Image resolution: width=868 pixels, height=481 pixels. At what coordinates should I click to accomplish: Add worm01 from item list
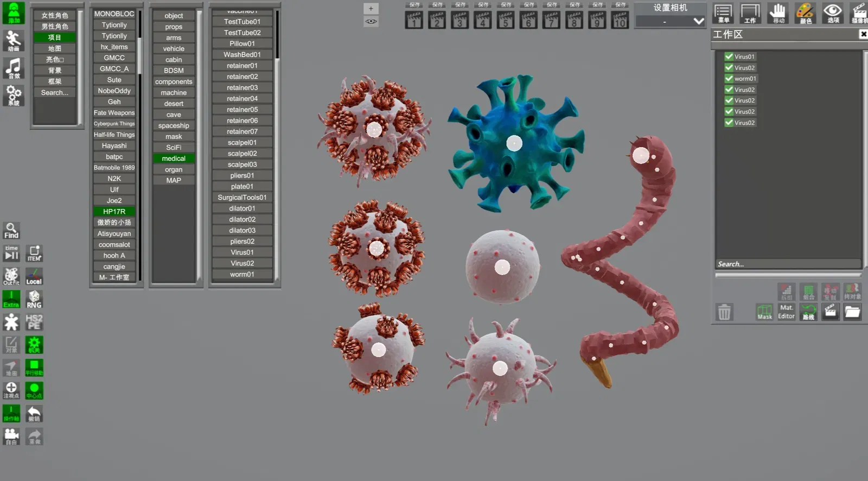coord(242,274)
